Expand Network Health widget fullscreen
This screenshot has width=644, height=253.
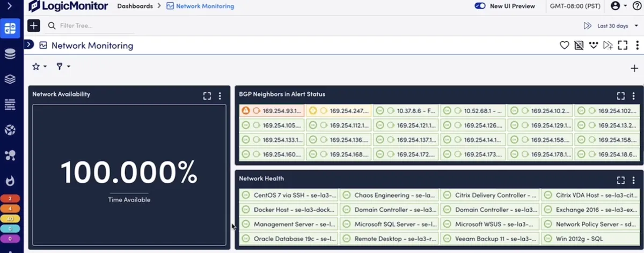pyautogui.click(x=621, y=180)
